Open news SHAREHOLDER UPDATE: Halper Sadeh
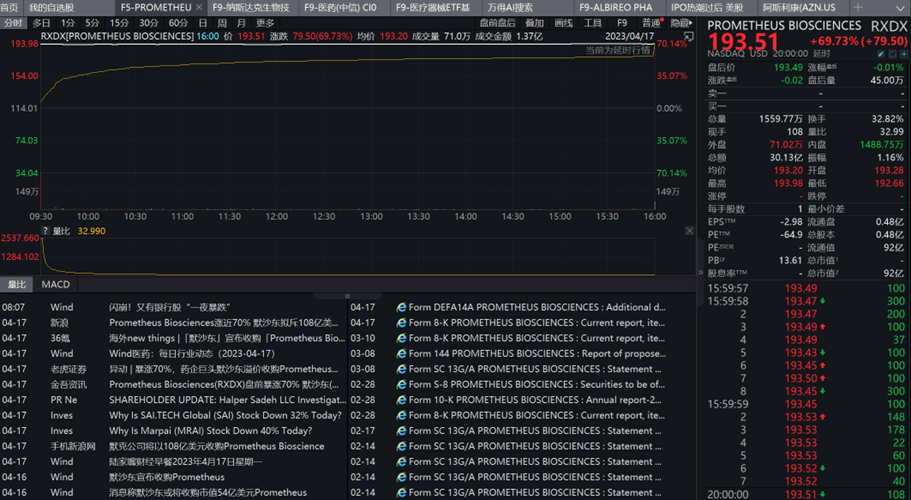The width and height of the screenshot is (911, 500). 228,400
